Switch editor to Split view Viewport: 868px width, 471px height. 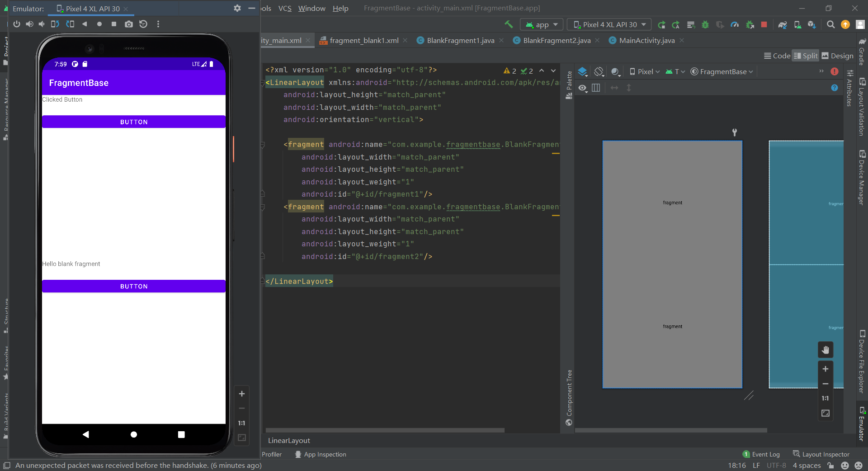[x=806, y=56]
